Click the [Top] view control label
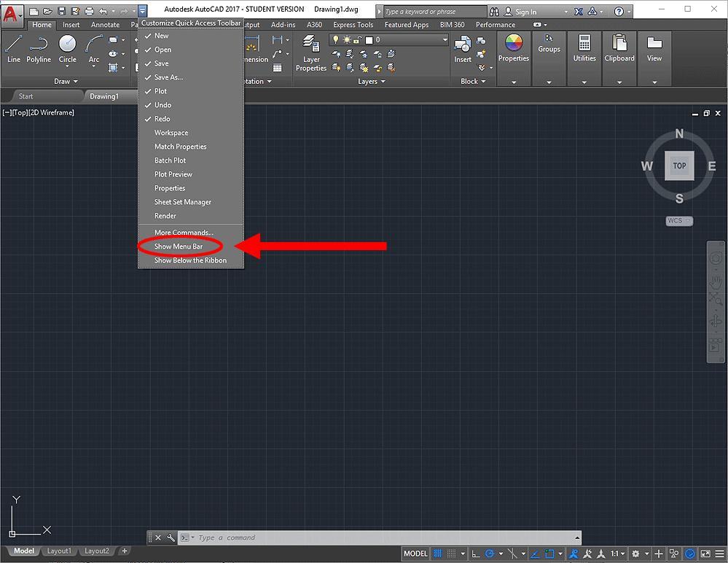The height and width of the screenshot is (563, 728). [20, 112]
